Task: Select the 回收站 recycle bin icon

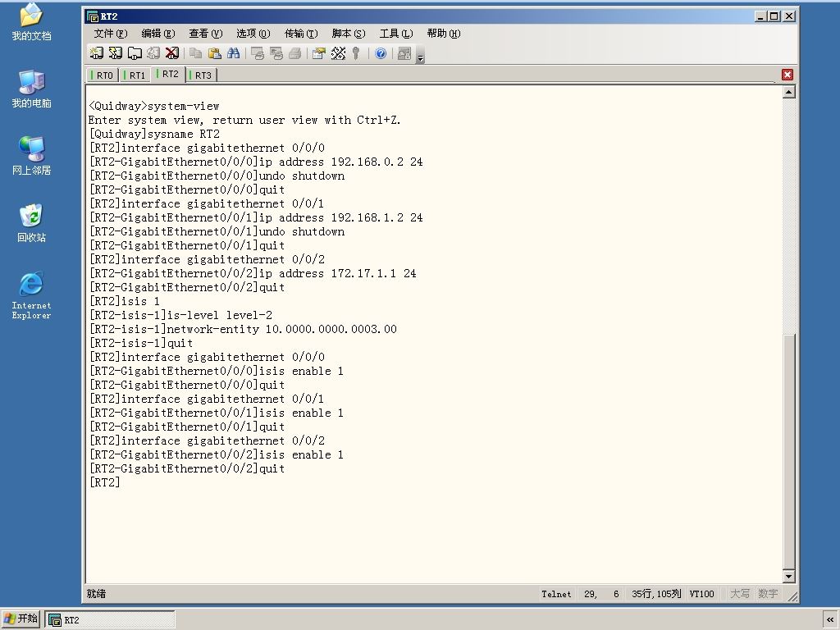Action: pos(32,223)
